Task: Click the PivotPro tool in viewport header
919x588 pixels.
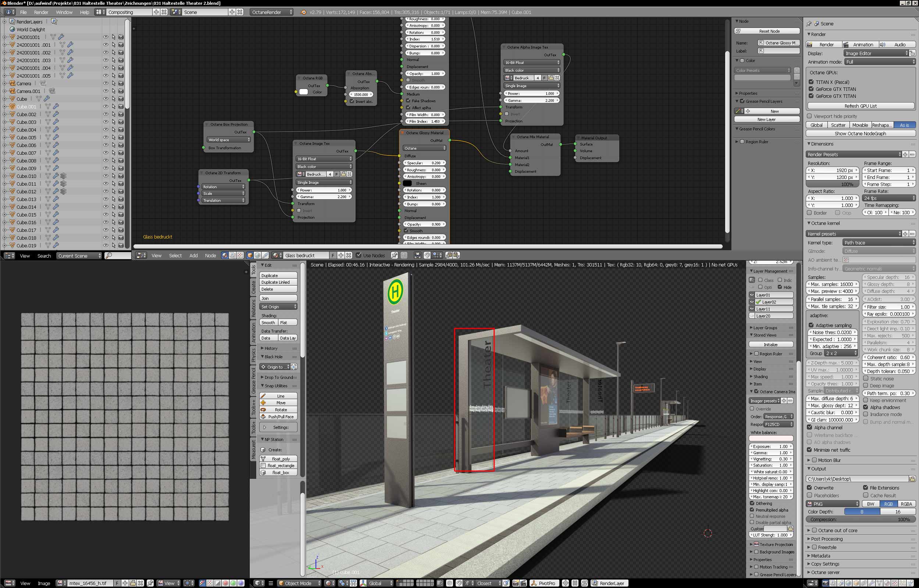Action: (x=544, y=583)
